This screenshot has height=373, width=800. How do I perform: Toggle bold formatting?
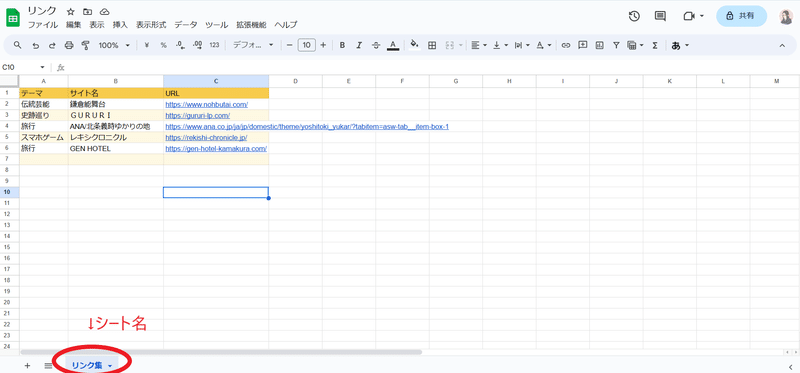coord(342,45)
